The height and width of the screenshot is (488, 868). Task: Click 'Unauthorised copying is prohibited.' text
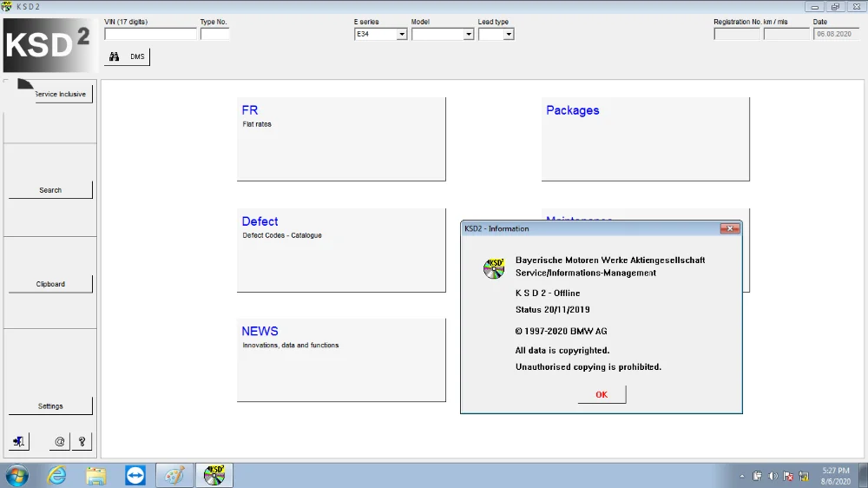pyautogui.click(x=589, y=366)
